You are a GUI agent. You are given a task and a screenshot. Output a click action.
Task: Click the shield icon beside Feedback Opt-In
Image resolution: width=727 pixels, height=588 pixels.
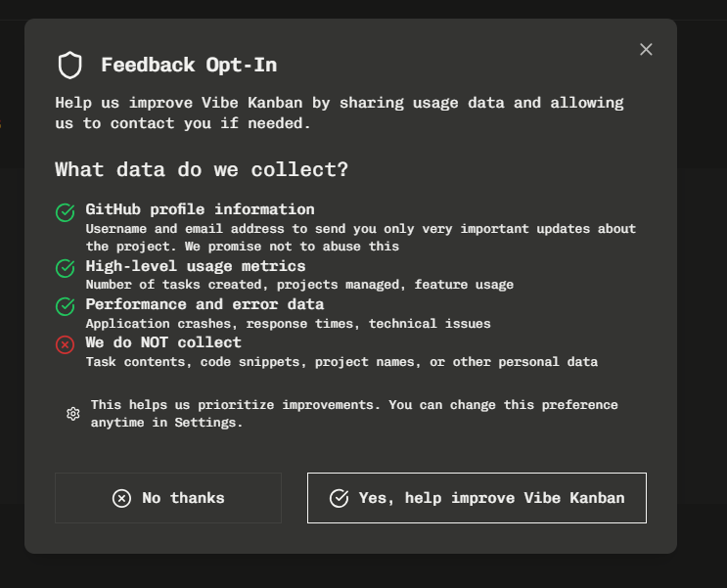point(69,66)
